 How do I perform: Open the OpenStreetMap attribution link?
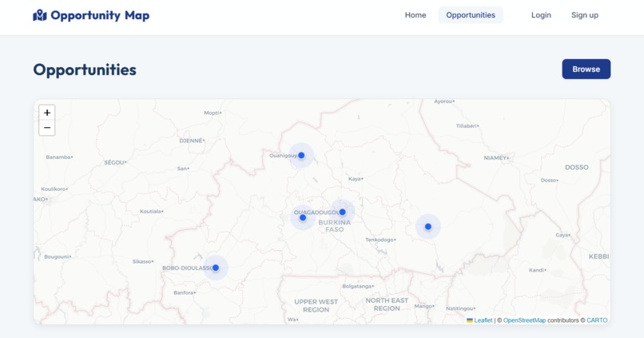[x=524, y=320]
